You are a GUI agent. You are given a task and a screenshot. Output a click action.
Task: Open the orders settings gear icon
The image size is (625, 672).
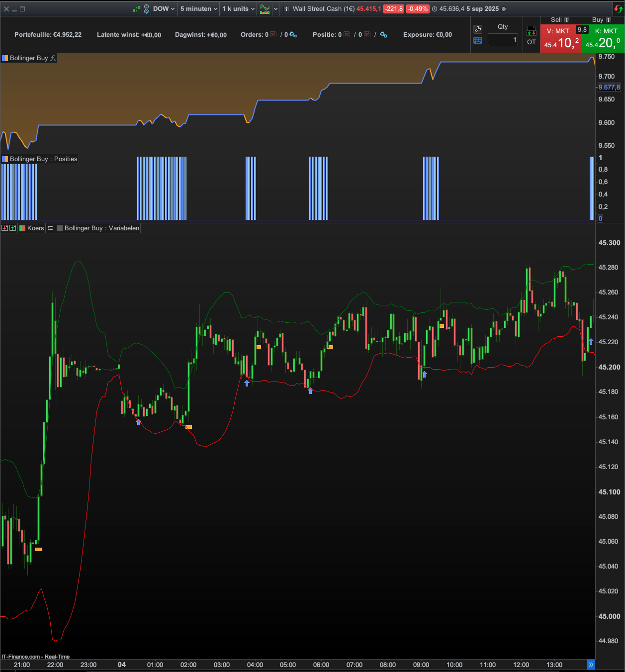click(x=293, y=35)
